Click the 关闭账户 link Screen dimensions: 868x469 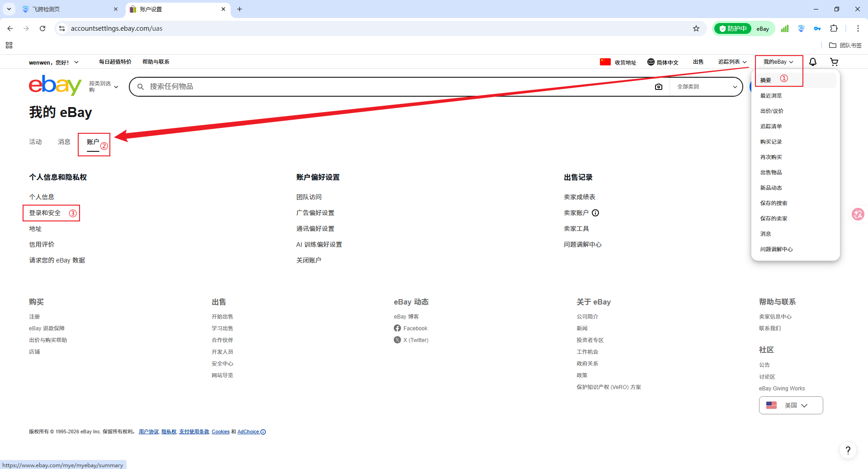coord(309,260)
